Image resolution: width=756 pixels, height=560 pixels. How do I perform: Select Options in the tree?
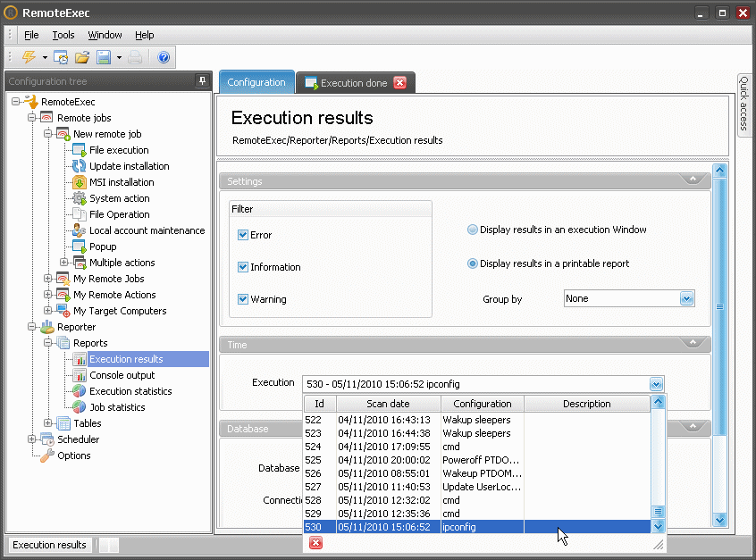coord(74,456)
